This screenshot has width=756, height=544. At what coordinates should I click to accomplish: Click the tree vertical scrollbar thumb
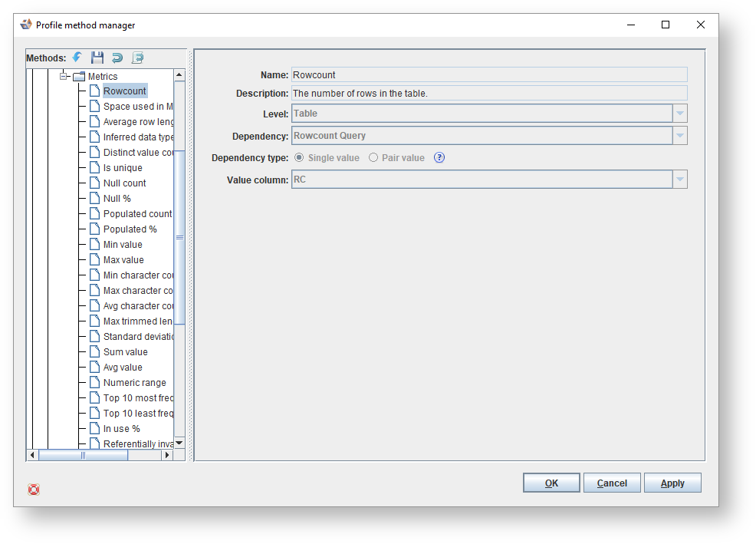pos(179,238)
